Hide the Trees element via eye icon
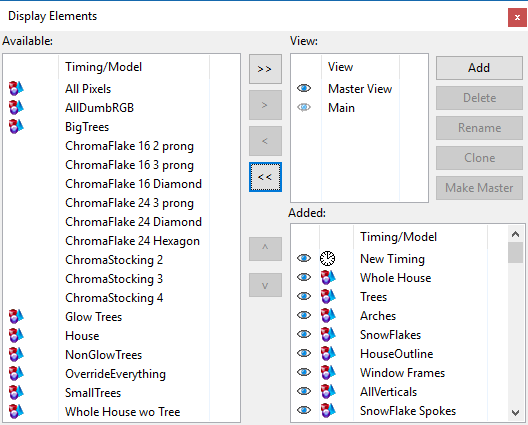 [x=304, y=296]
